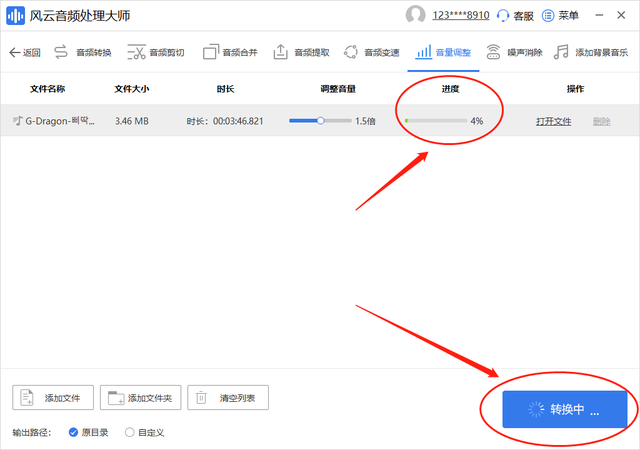
Task: Click the 时长 column header
Action: (225, 89)
